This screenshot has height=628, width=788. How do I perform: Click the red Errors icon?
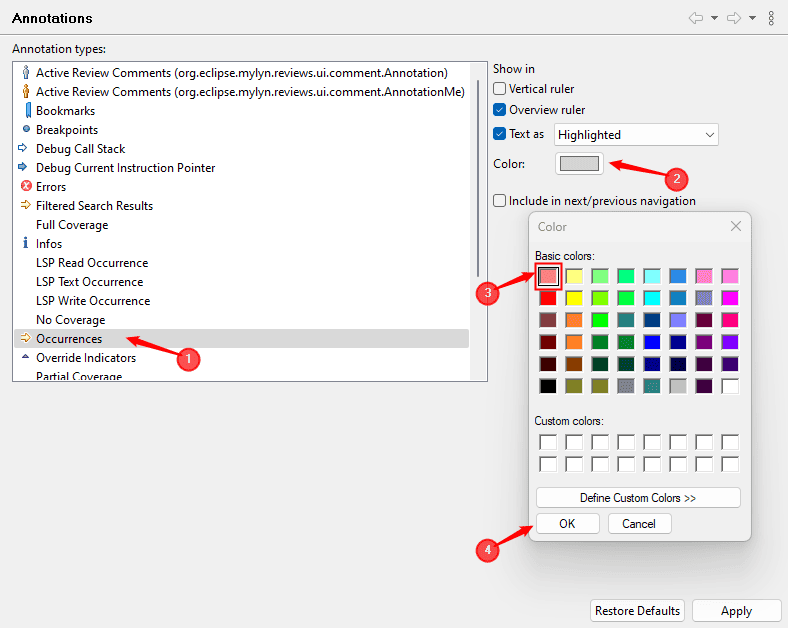[26, 186]
